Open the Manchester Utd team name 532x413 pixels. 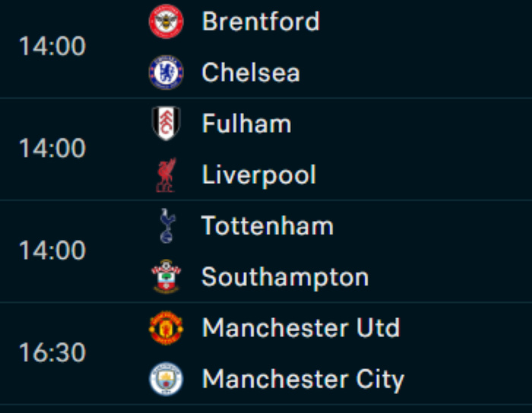pyautogui.click(x=301, y=328)
